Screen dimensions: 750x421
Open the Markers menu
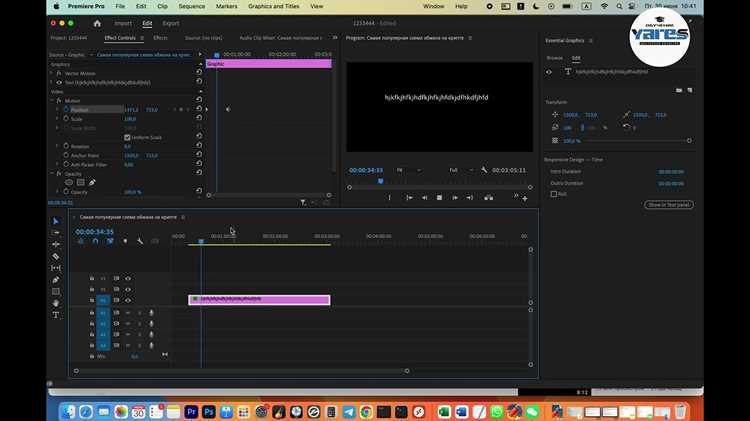(x=226, y=6)
